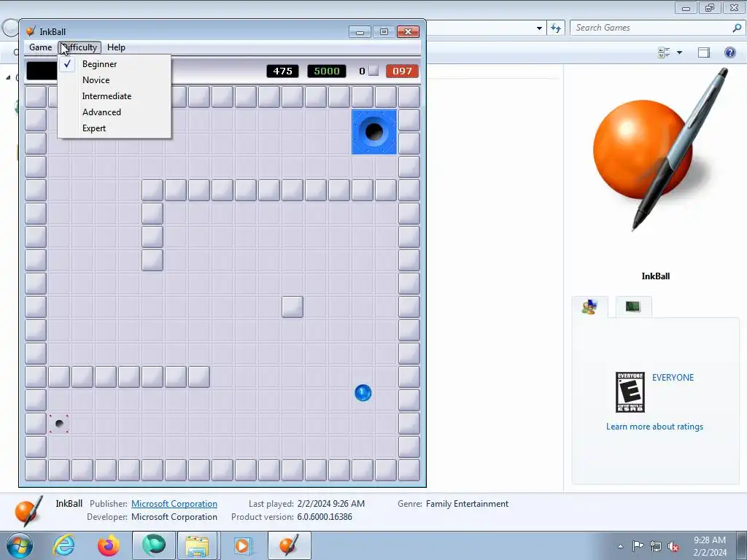
Task: Select the performance tab icon
Action: point(632,307)
